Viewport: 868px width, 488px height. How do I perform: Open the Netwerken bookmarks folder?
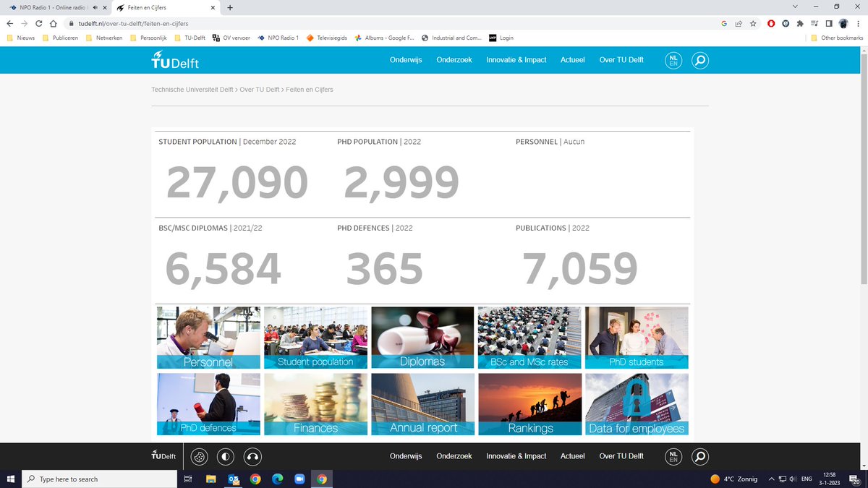pos(104,38)
